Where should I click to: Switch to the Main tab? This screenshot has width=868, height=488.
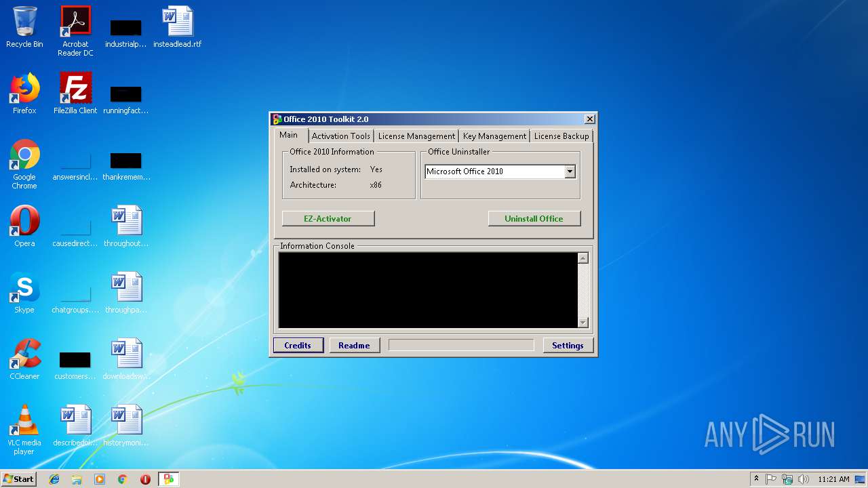(289, 135)
